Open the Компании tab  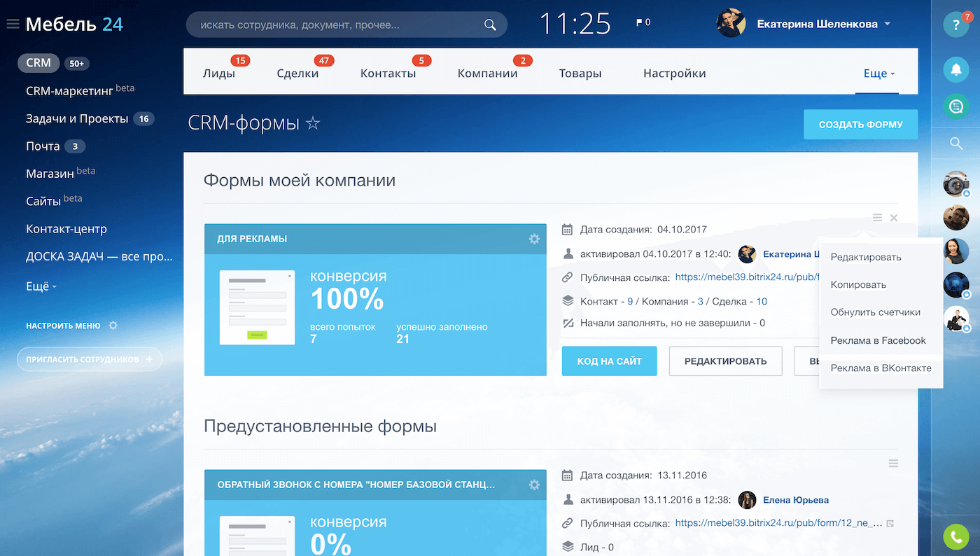[488, 74]
